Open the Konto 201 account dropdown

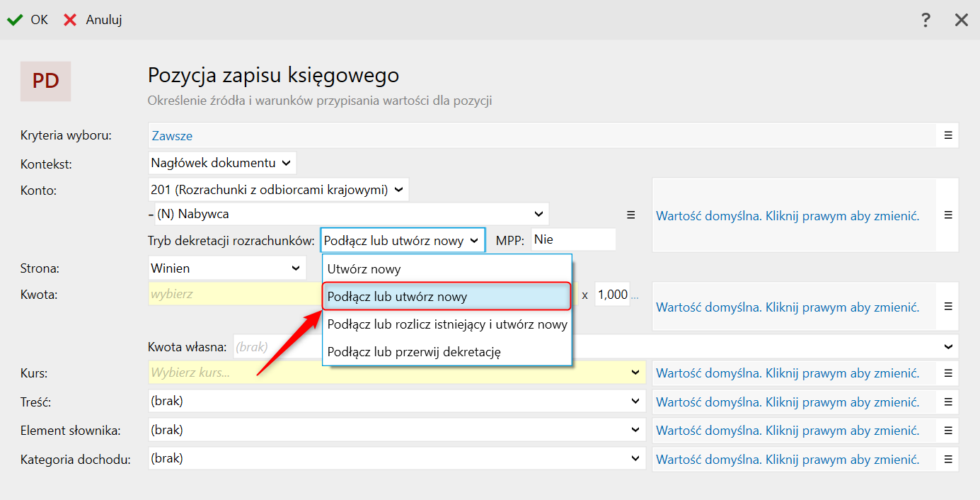pyautogui.click(x=278, y=190)
